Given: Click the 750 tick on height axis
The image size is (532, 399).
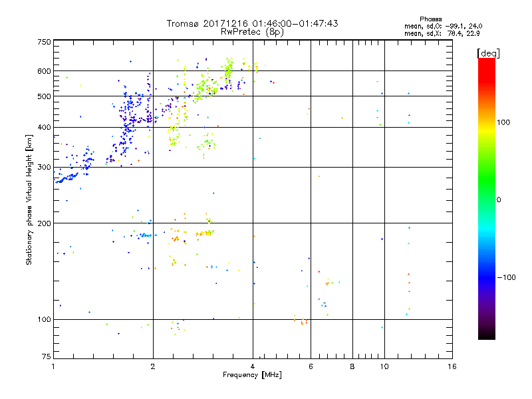Looking at the screenshot, I should point(44,42).
